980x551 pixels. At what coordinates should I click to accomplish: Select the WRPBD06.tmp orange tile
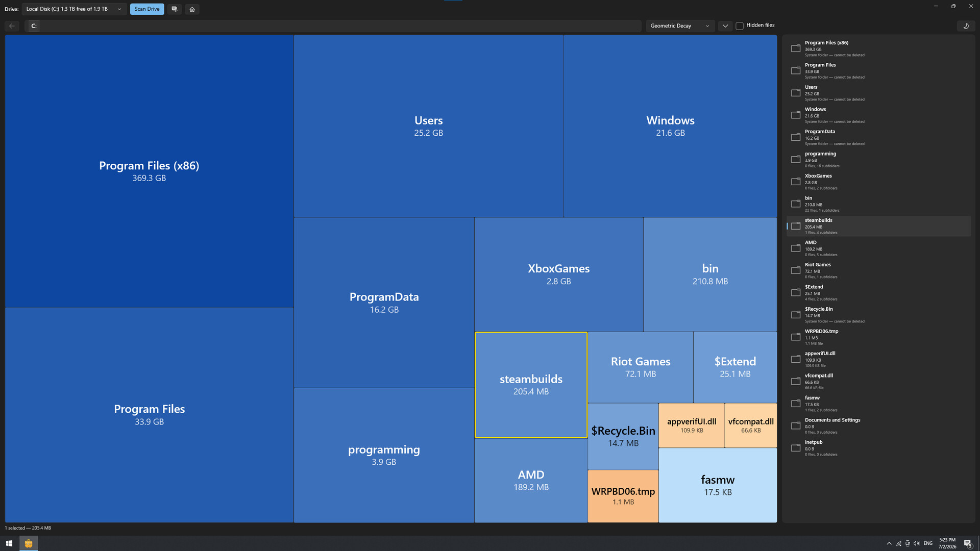(x=623, y=496)
